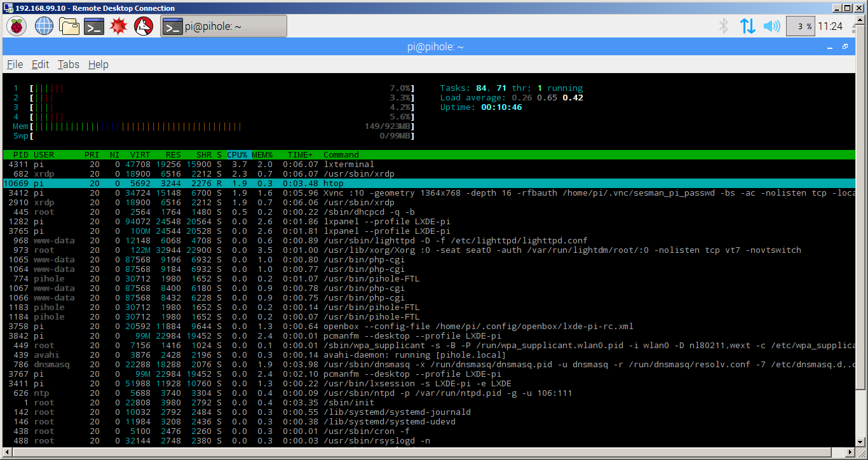Open the File menu
Screen dimensions: 868x460
[x=15, y=64]
